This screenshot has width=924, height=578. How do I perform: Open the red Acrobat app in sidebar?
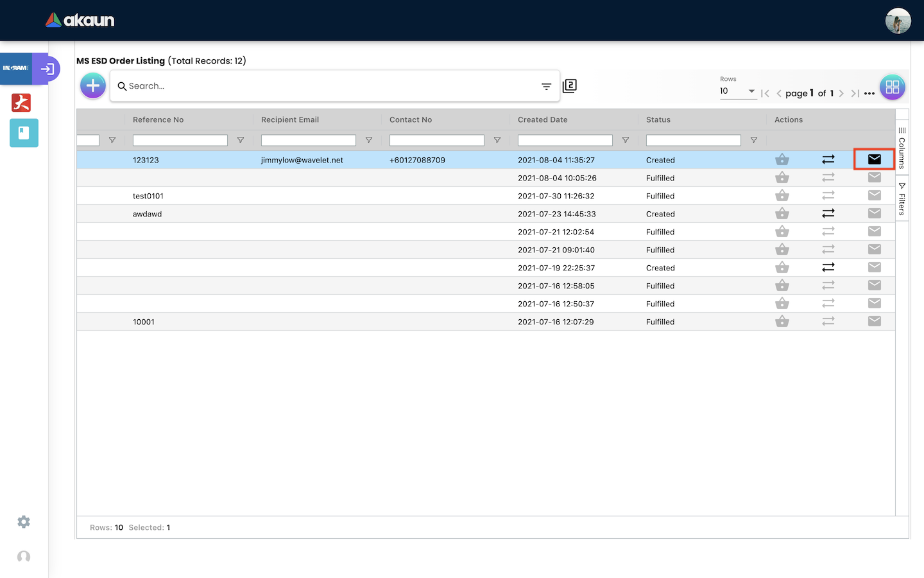pos(21,103)
